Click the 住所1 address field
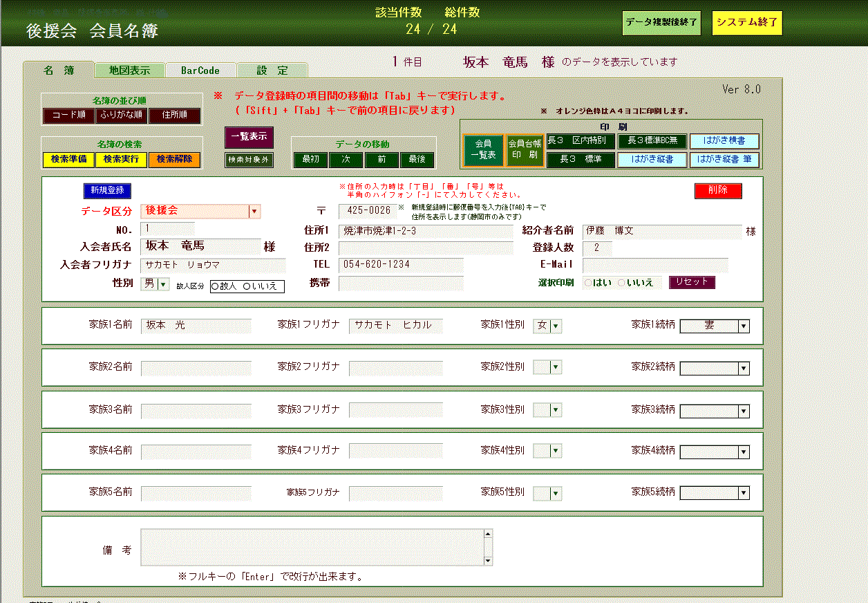Image resolution: width=868 pixels, height=603 pixels. (426, 231)
